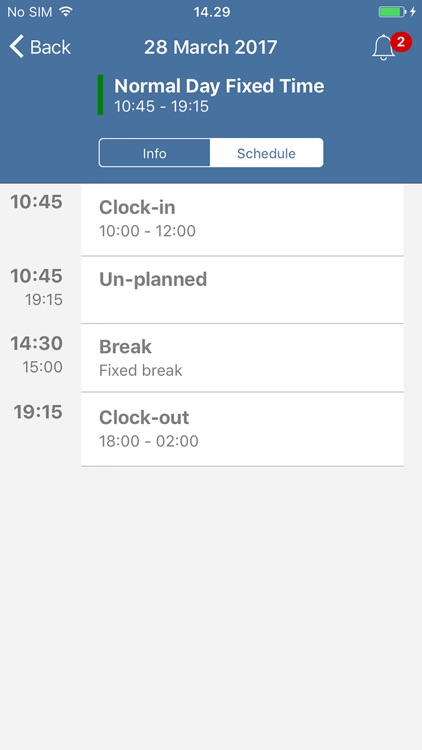The image size is (422, 750).
Task: Open the Break Fixed break entry
Action: (x=242, y=358)
